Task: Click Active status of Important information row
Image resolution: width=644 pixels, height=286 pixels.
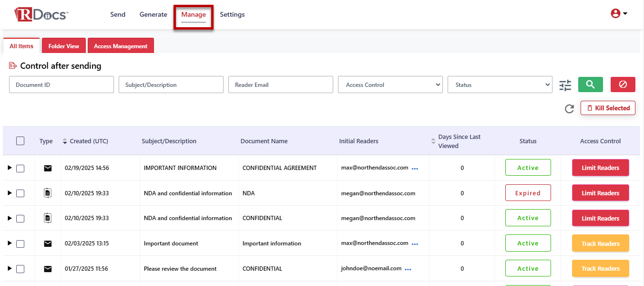Action: click(528, 243)
